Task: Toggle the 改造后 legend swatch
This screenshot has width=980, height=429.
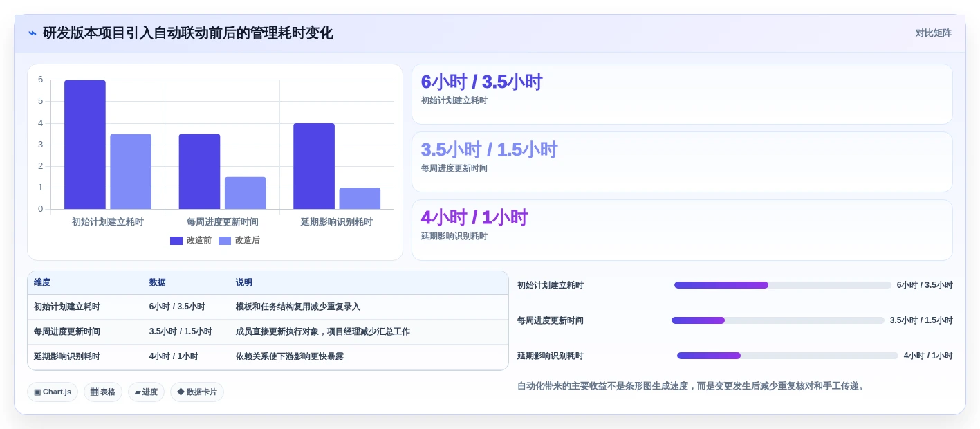Action: coord(225,241)
